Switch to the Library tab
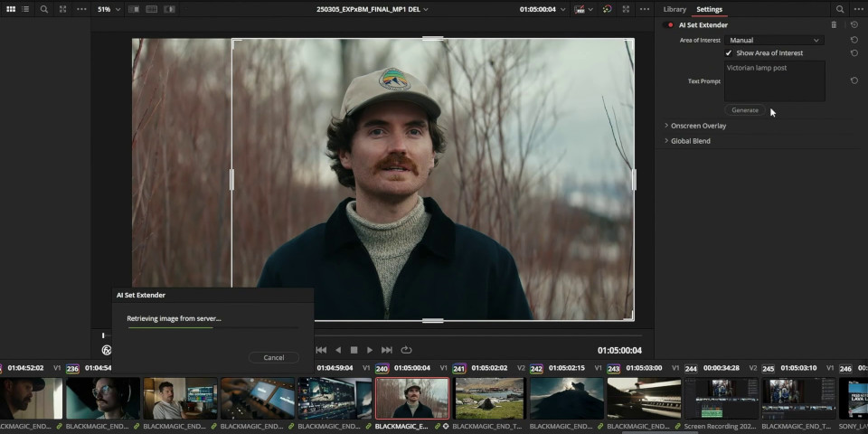868x434 pixels. (675, 9)
